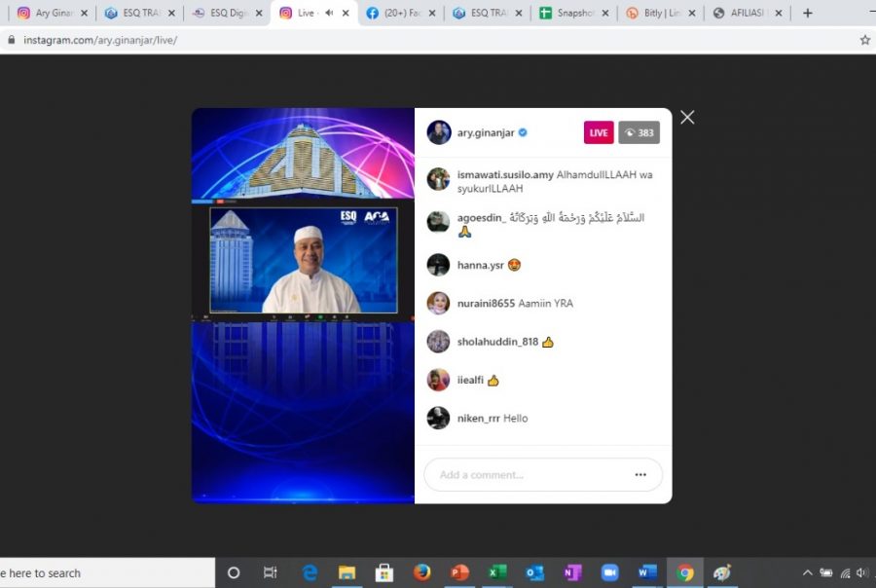Show hidden system tray icons
Image resolution: width=876 pixels, height=588 pixels.
[x=807, y=572]
